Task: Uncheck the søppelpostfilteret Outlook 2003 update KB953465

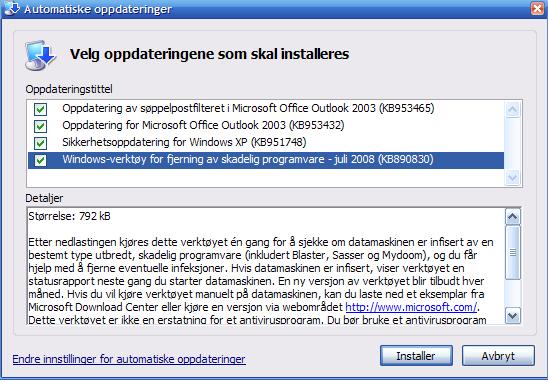Action: tap(40, 109)
